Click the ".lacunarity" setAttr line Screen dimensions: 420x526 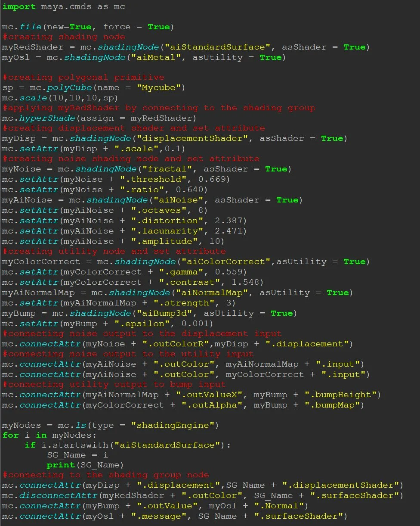pyautogui.click(x=124, y=231)
